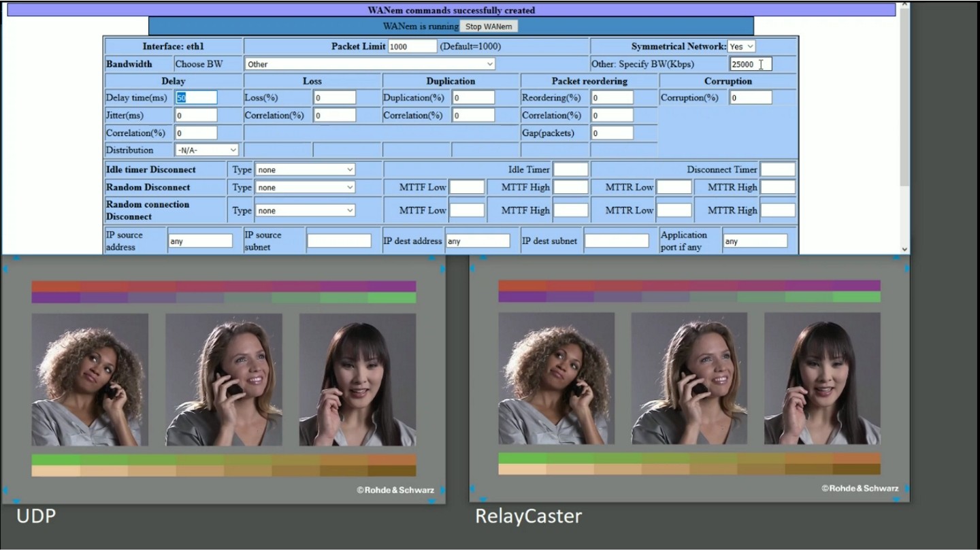The height and width of the screenshot is (551, 980).
Task: Open the Delay Distribution dropdown
Action: pyautogui.click(x=207, y=150)
